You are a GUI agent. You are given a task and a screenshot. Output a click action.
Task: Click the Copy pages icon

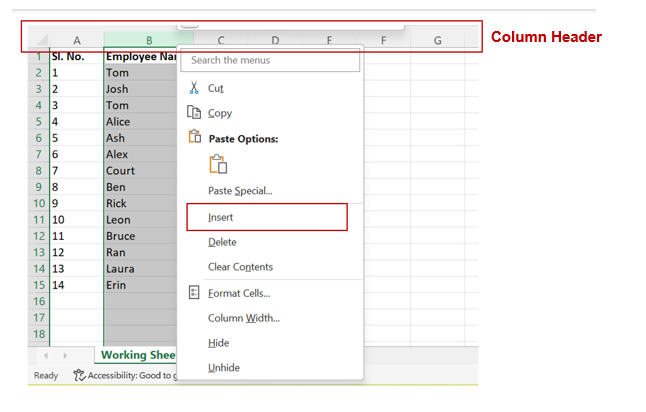coord(194,112)
